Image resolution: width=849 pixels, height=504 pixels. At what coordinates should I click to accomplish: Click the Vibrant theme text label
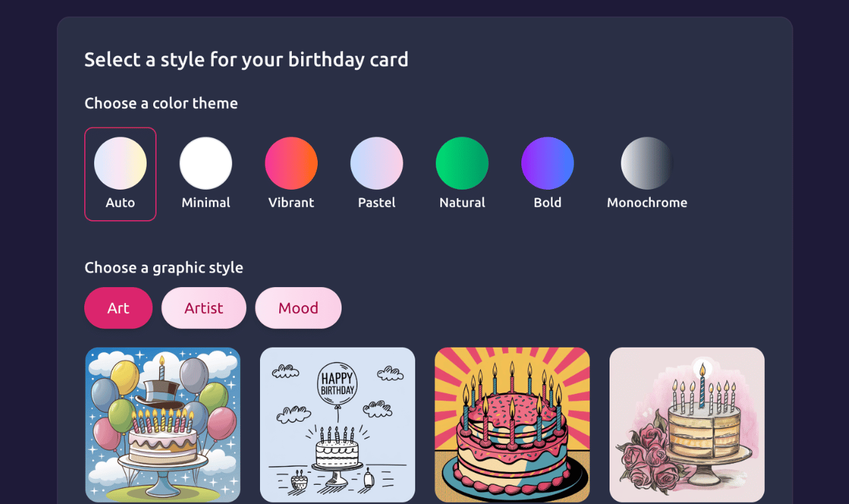pos(291,202)
